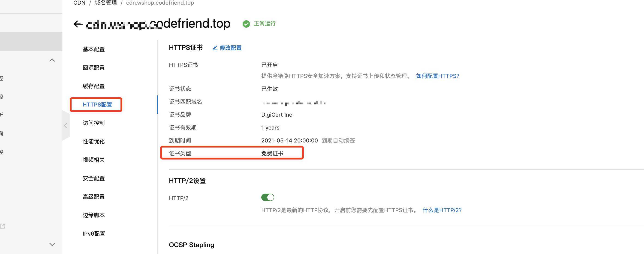Collapse the left sidebar using the arrow handle

66,126
